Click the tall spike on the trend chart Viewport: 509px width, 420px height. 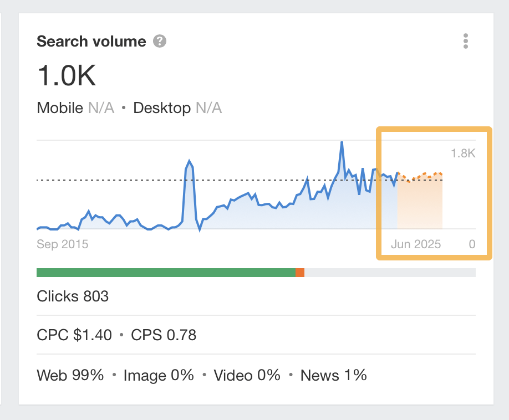[342, 144]
